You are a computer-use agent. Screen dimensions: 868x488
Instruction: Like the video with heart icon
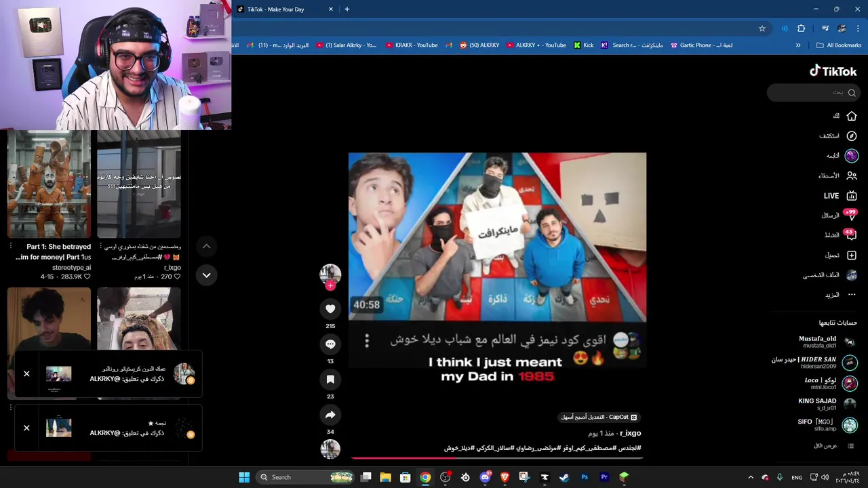(x=330, y=309)
